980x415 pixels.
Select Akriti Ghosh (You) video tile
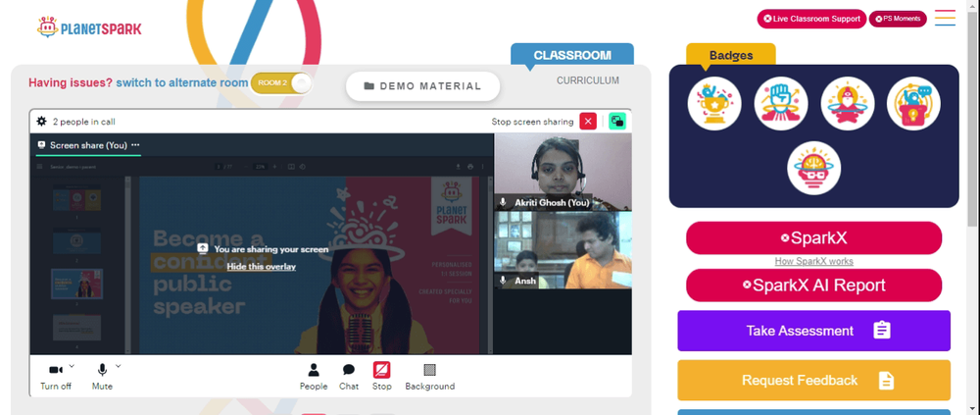click(x=563, y=172)
